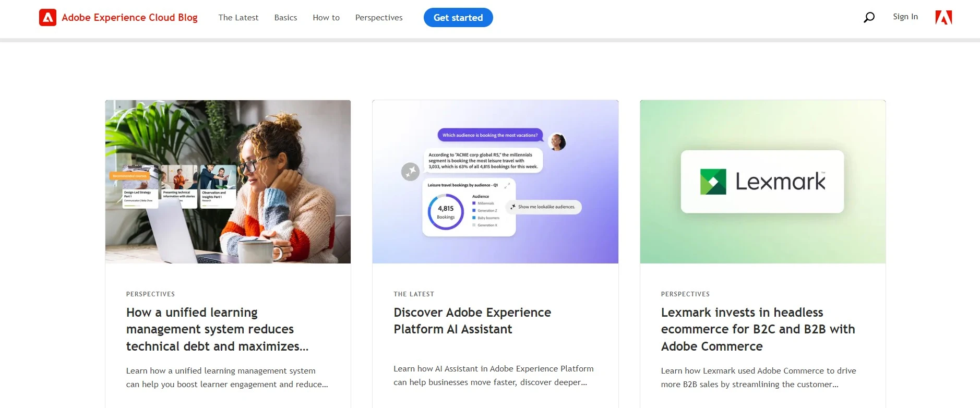Open the Lexmark logo article thumbnail
This screenshot has width=980, height=408.
click(763, 182)
